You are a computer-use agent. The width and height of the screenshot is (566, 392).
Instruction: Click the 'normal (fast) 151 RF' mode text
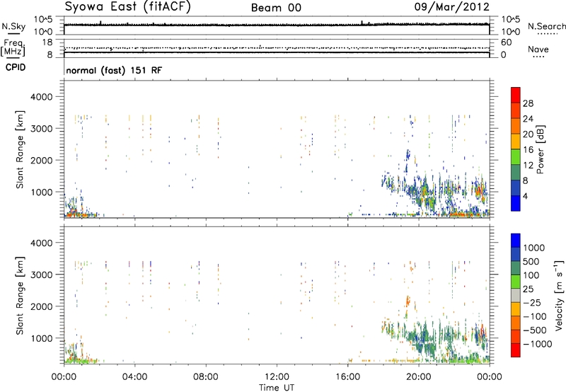tap(114, 70)
